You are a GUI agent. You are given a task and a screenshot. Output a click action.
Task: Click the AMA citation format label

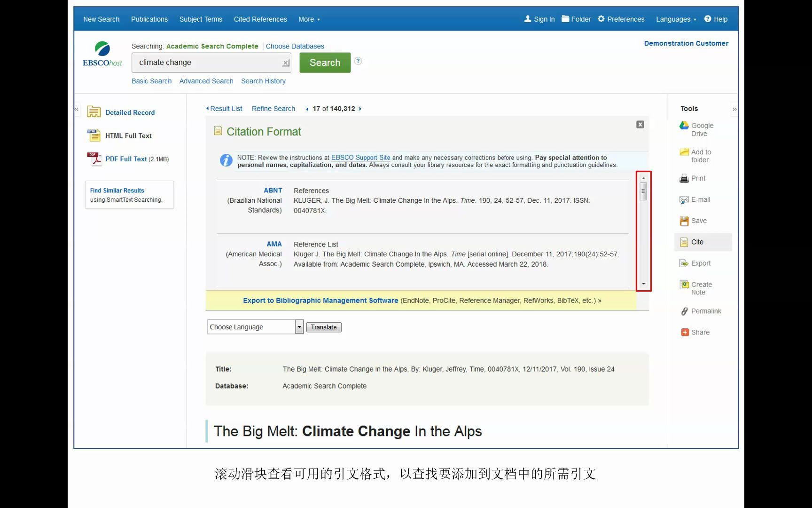click(x=274, y=244)
